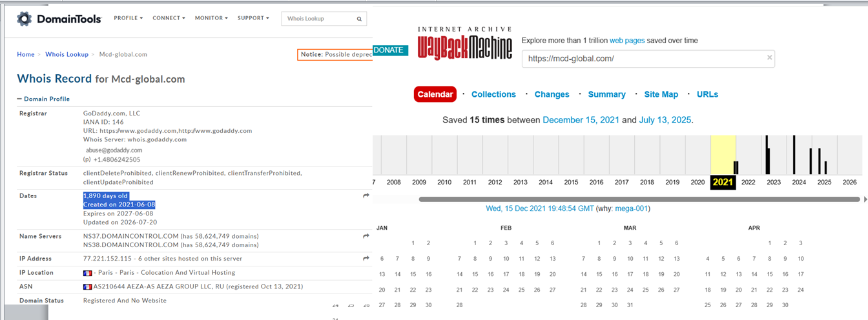The image size is (868, 320).
Task: Switch to the URLs tab
Action: [707, 94]
